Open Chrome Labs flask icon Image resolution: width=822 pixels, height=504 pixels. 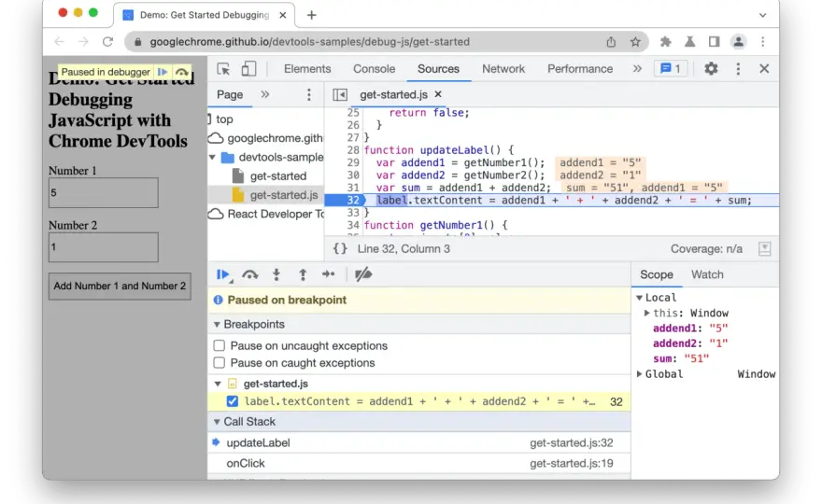click(690, 42)
